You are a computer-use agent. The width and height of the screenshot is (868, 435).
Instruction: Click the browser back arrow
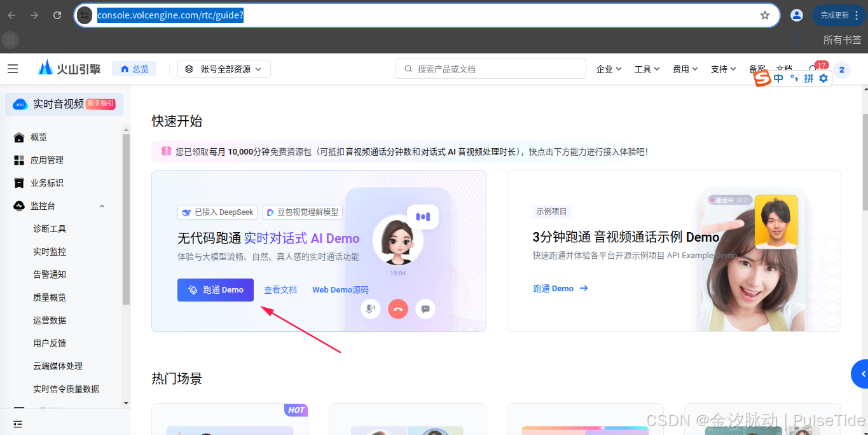(11, 15)
